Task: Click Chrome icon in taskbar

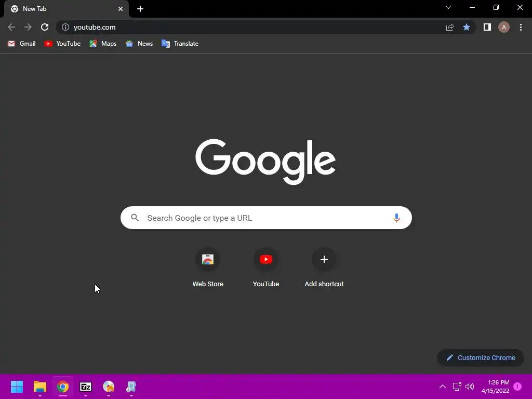Action: click(63, 387)
